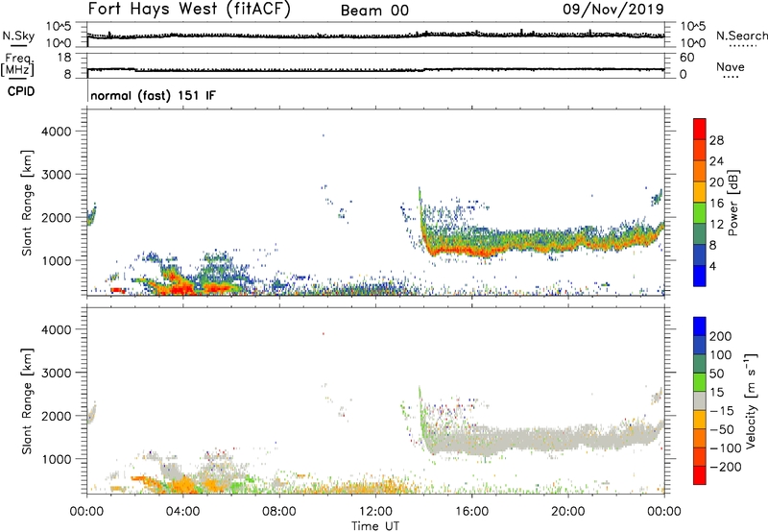This screenshot has width=768, height=532.
Task: Click the '12:00' time axis label
Action: click(375, 512)
